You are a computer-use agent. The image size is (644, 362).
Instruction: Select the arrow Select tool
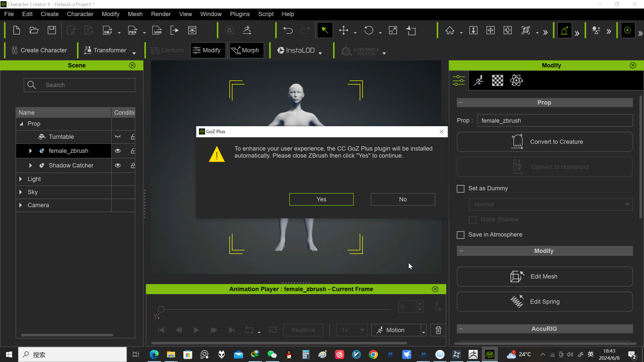point(325,31)
